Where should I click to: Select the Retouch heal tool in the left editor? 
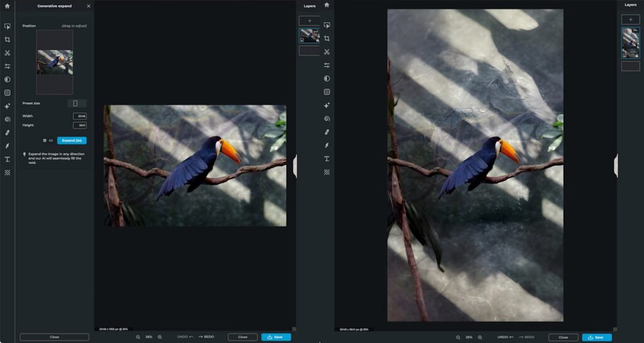point(8,133)
